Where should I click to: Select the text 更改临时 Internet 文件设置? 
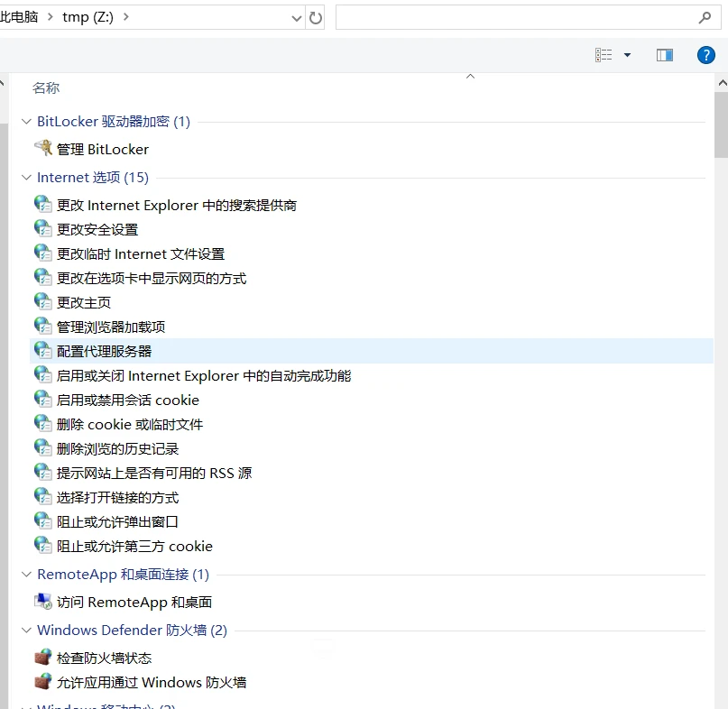(141, 254)
